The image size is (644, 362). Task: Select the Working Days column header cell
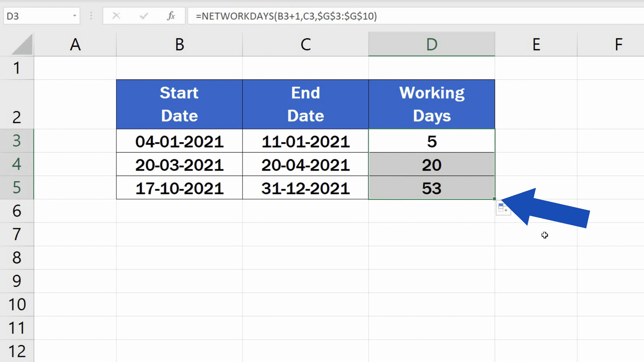point(431,104)
